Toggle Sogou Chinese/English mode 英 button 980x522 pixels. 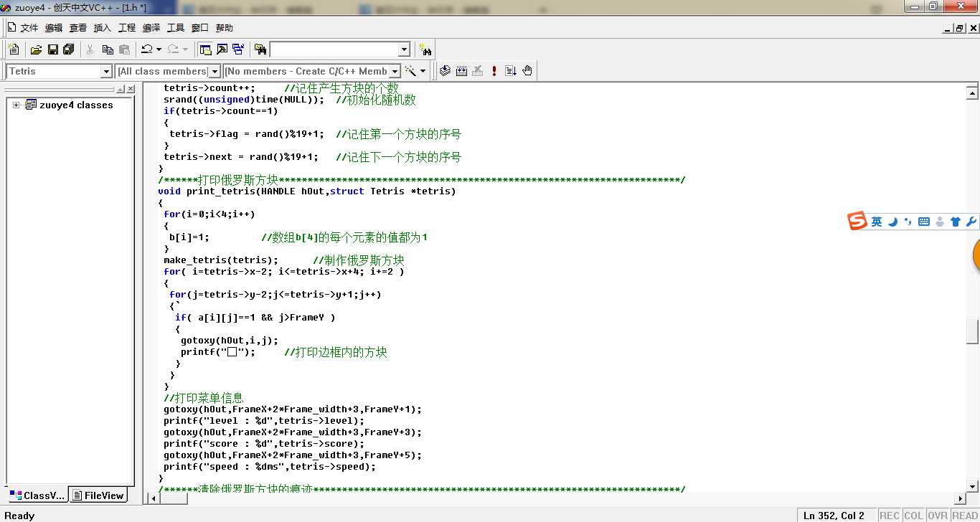(877, 222)
